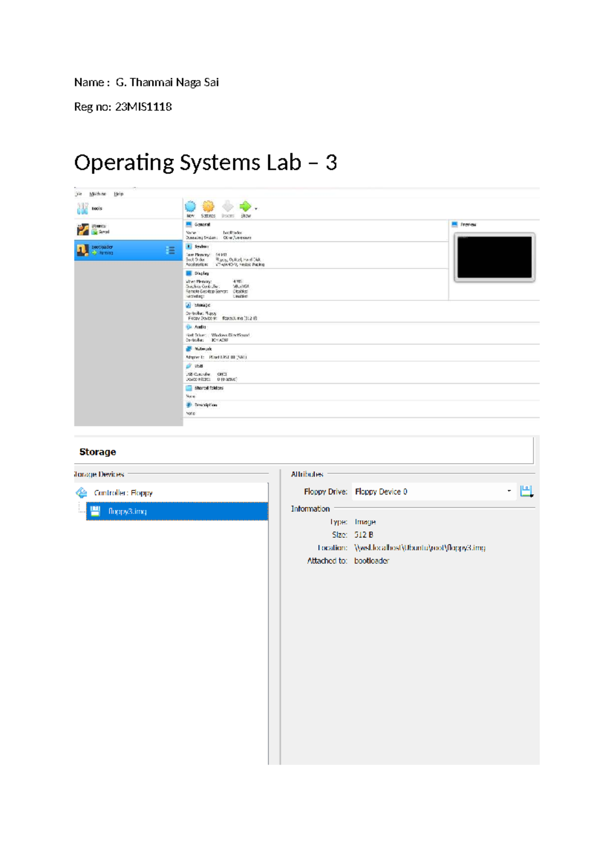
Task: Click the Storage section icon in details
Action: (x=189, y=305)
